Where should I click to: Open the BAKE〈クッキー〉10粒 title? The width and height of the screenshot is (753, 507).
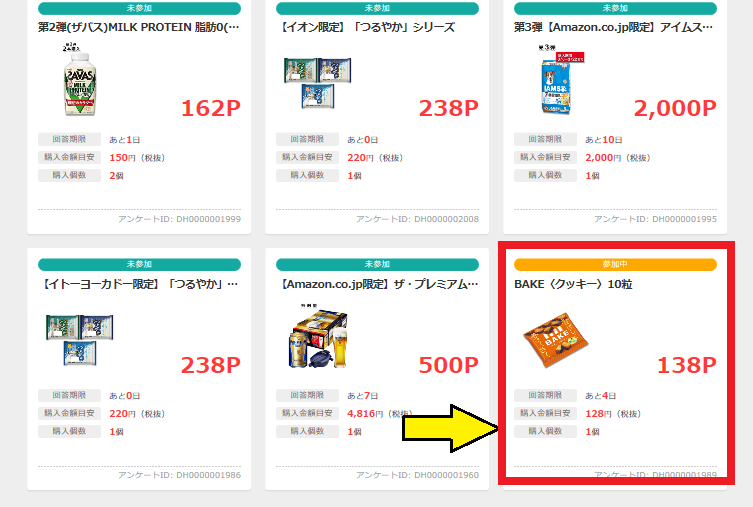(x=573, y=284)
